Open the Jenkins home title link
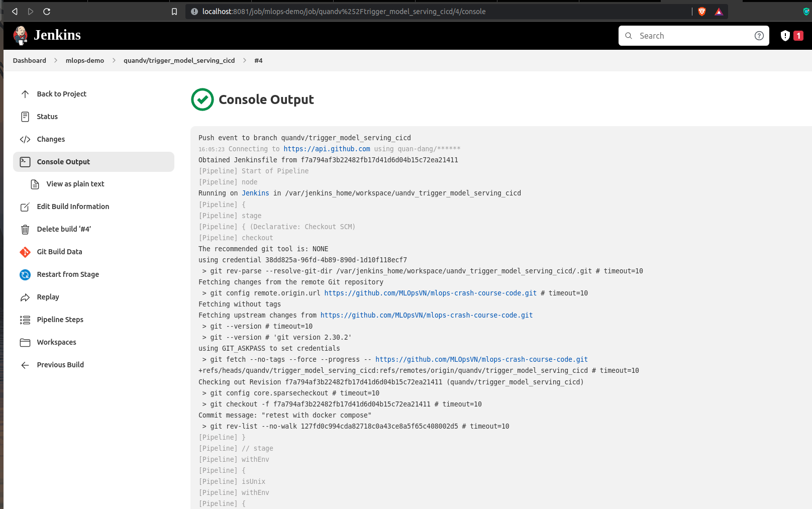 (x=57, y=35)
